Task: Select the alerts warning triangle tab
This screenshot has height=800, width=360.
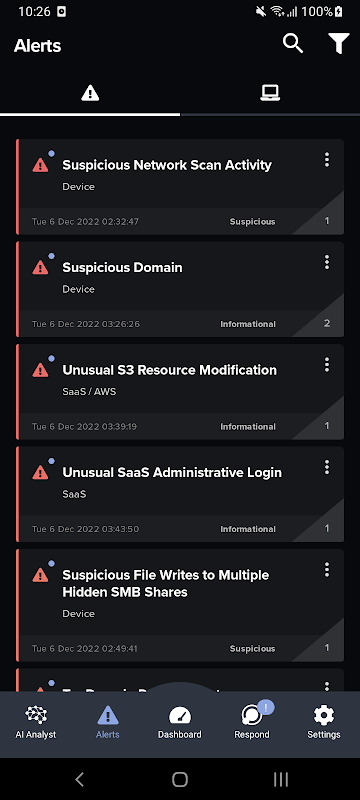Action: pos(90,93)
